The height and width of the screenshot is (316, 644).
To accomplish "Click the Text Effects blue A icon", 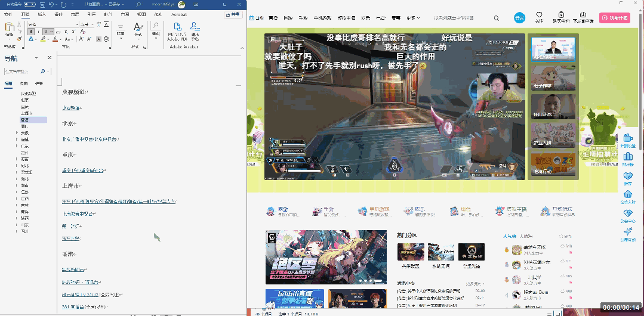I will [x=31, y=39].
